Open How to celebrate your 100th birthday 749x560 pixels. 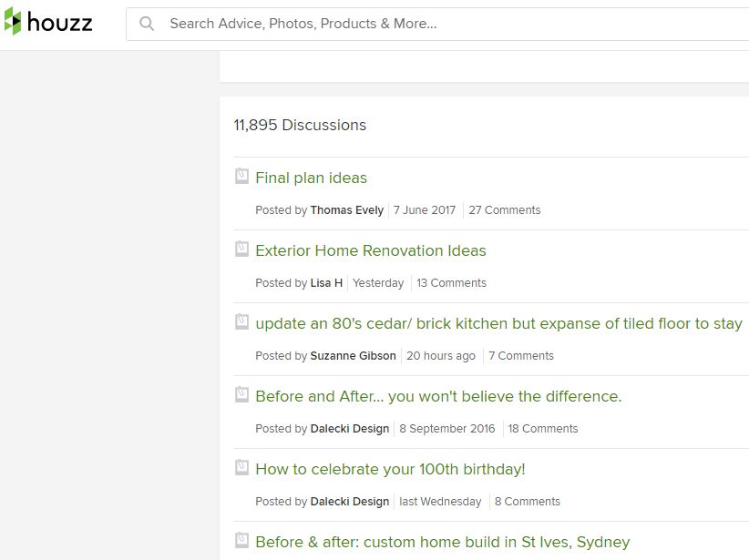[x=390, y=470]
